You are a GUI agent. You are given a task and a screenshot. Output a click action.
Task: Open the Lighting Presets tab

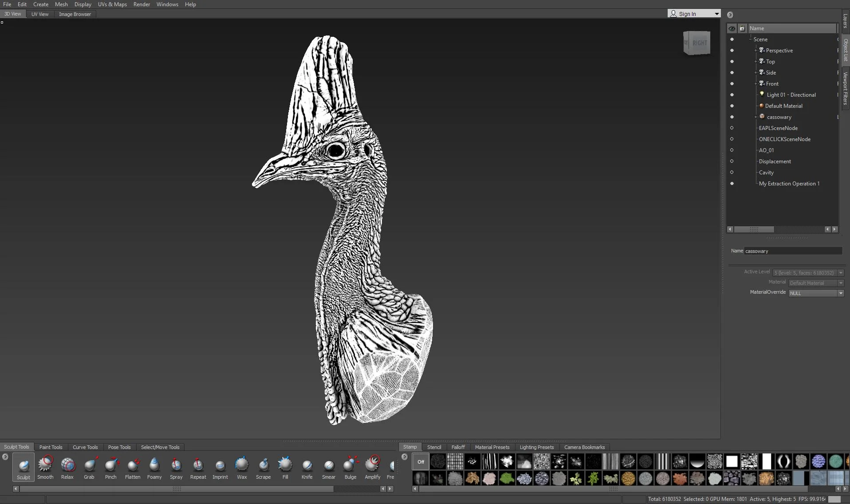tap(536, 447)
